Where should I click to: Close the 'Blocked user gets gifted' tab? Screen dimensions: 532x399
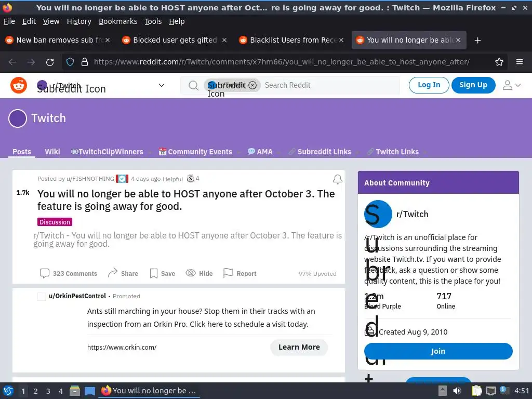point(224,40)
